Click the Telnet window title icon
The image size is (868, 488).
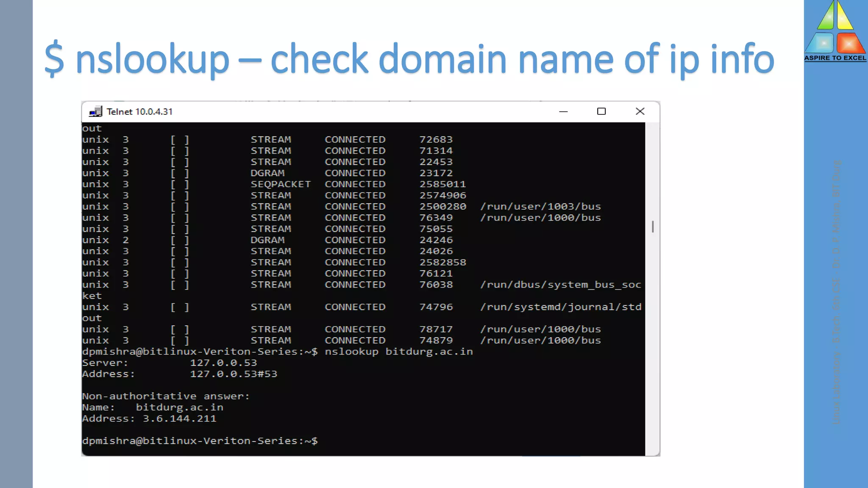[x=95, y=111]
